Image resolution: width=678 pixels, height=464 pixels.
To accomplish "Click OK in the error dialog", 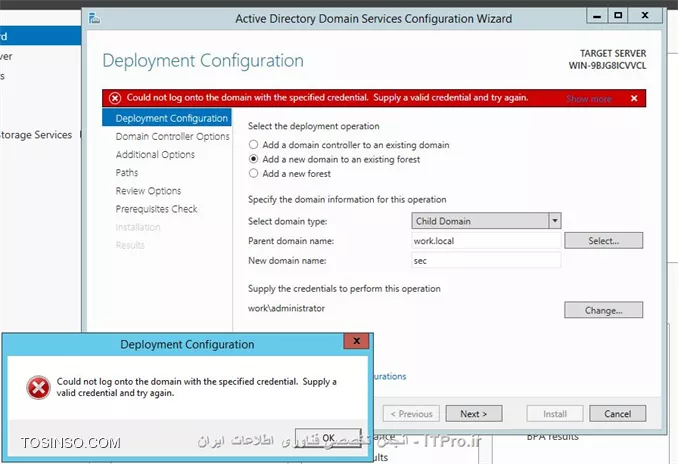I will 328,438.
